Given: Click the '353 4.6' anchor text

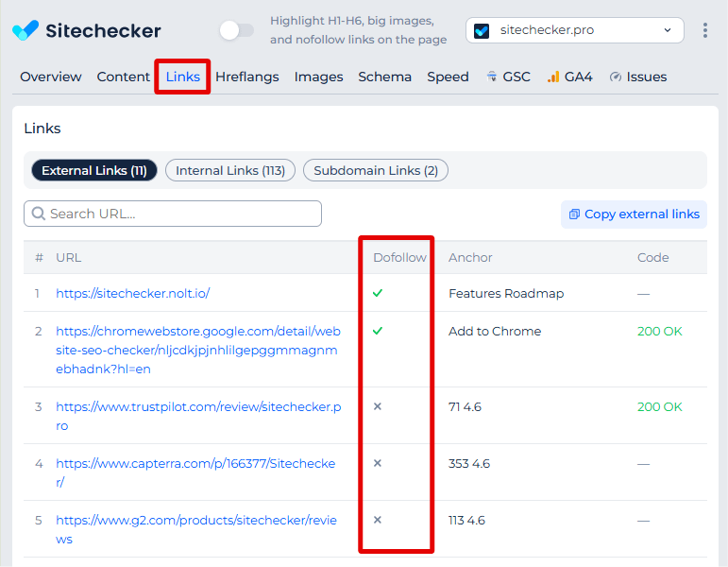Looking at the screenshot, I should click(469, 463).
